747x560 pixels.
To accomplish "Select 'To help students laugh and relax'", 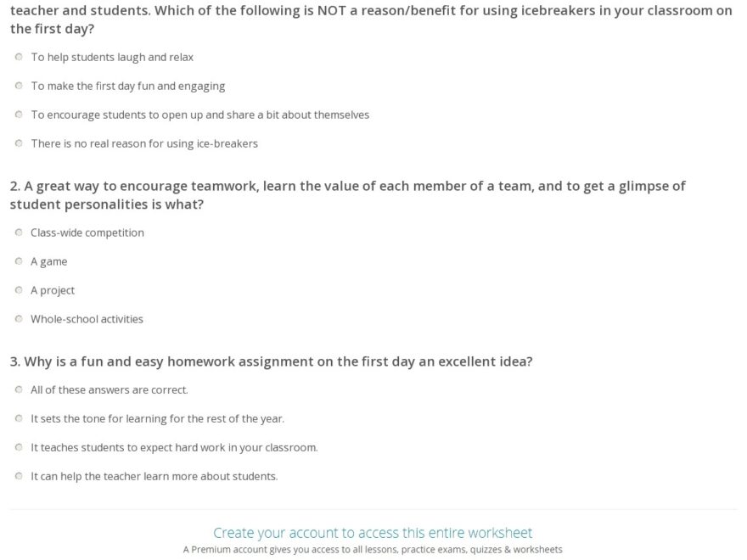I will pyautogui.click(x=18, y=56).
